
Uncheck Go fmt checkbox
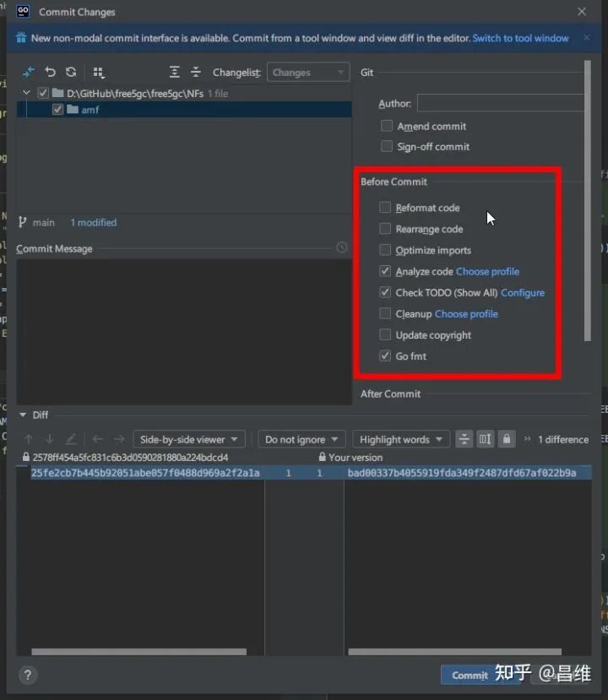tap(385, 355)
